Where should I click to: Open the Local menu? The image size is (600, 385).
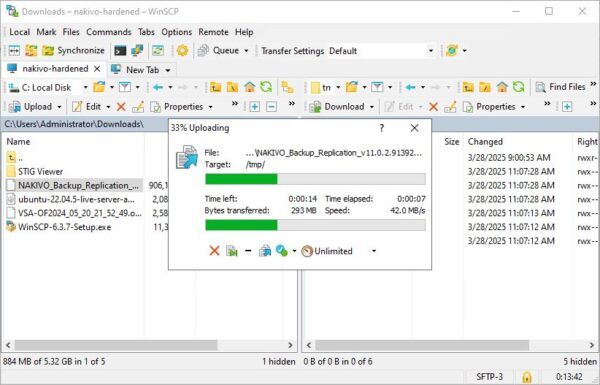tap(20, 32)
